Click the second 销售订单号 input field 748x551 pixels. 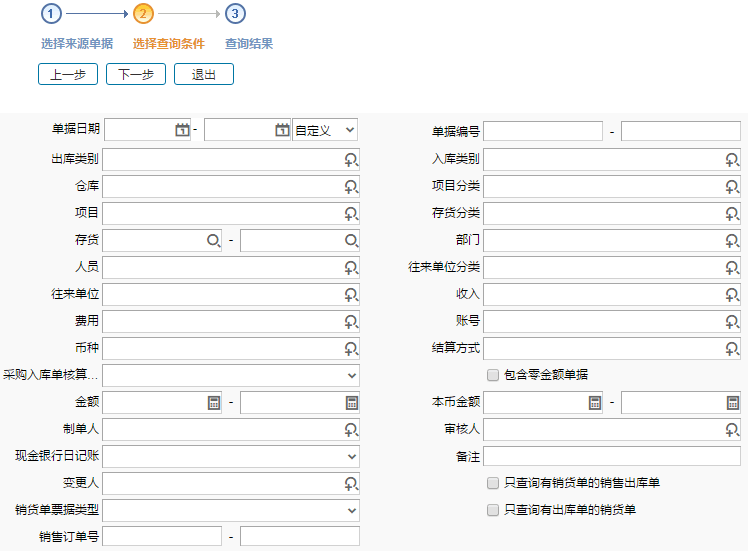[300, 536]
